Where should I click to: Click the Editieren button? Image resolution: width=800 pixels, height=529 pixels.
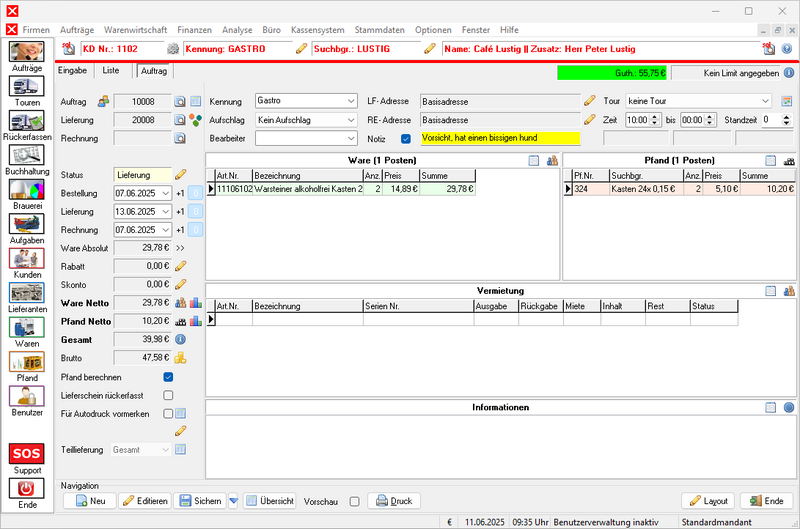[x=145, y=501]
